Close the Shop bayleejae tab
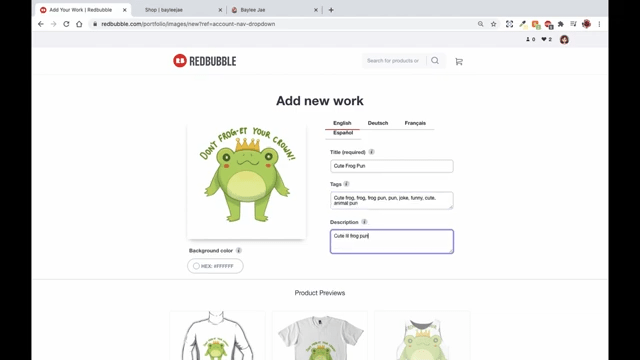Screen dimensions: 640x360 pyautogui.click(x=220, y=10)
